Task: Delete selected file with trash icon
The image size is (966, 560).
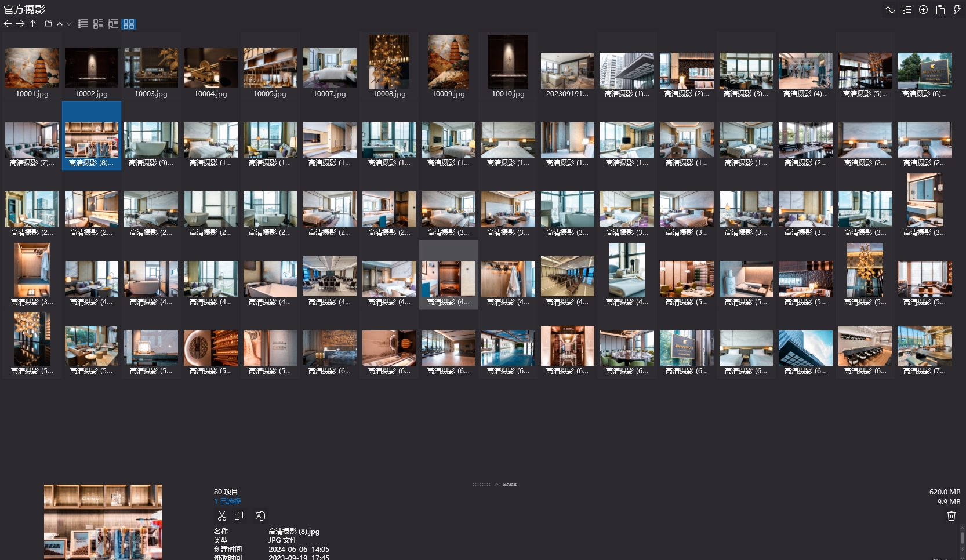Action: [x=951, y=516]
